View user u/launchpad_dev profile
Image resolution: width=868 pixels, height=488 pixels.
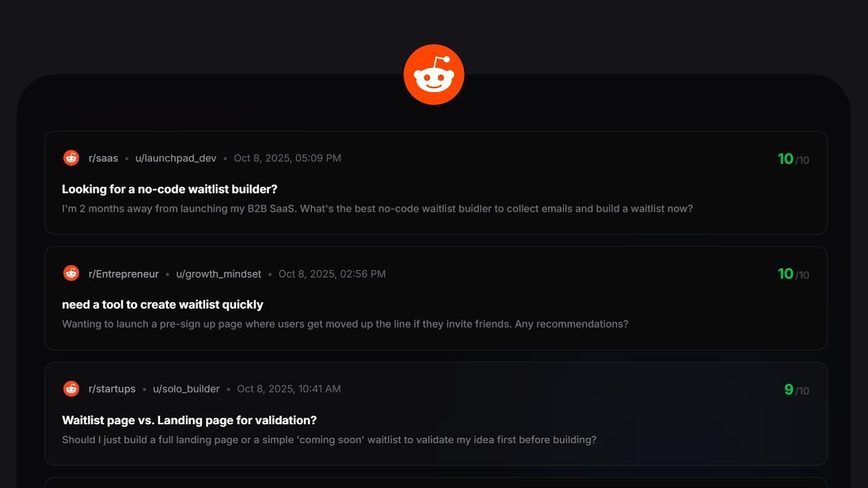176,158
